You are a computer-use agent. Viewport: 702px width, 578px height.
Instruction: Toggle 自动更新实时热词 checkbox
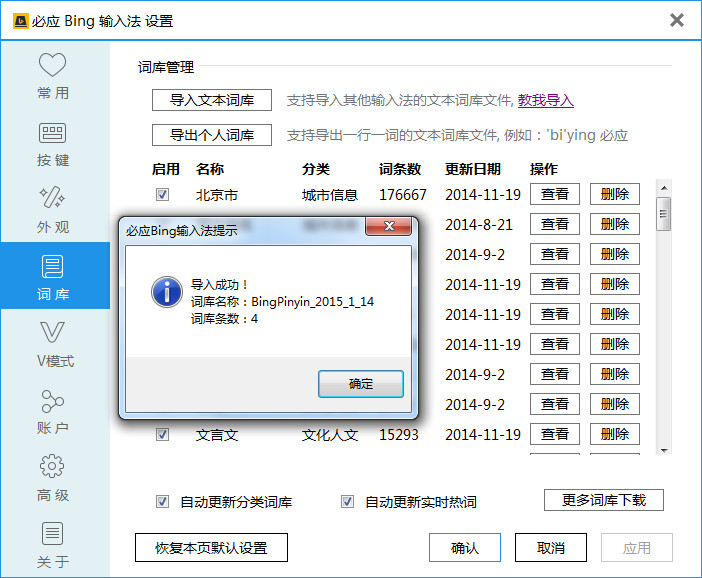pos(347,501)
